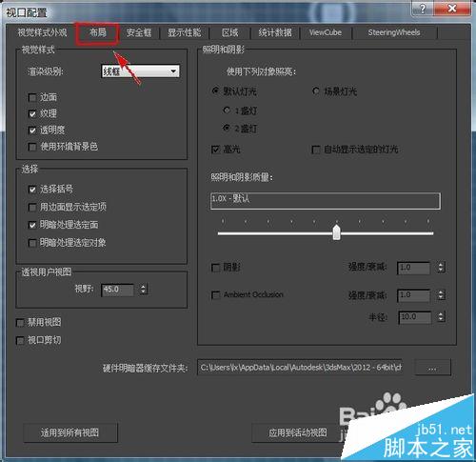Click the 阴影 强度/衰减 value field
476x462 pixels.
[x=414, y=268]
